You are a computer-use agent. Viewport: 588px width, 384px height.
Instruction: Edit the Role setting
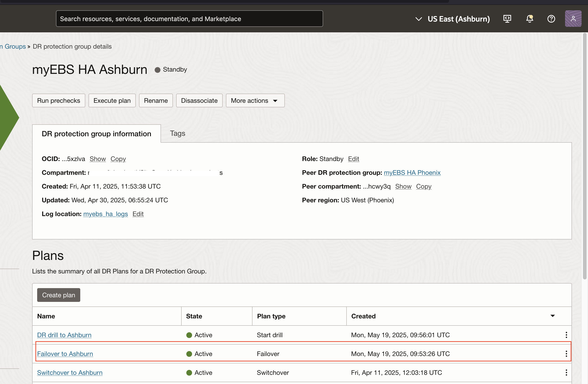(x=353, y=159)
